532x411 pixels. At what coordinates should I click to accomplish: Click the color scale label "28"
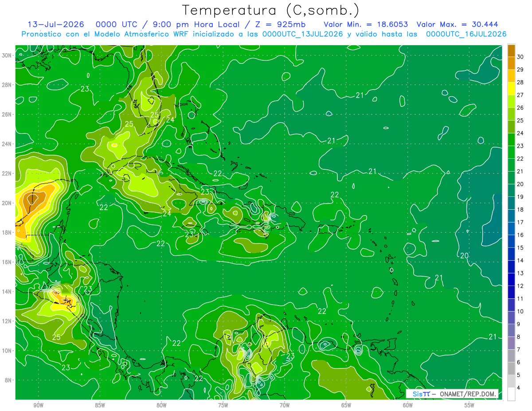point(520,82)
